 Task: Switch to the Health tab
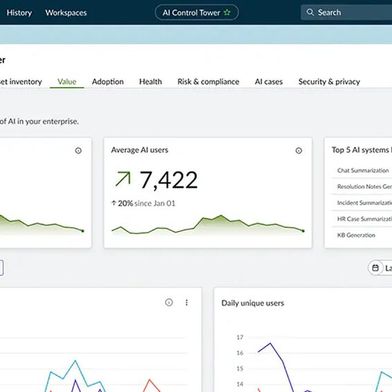click(150, 82)
